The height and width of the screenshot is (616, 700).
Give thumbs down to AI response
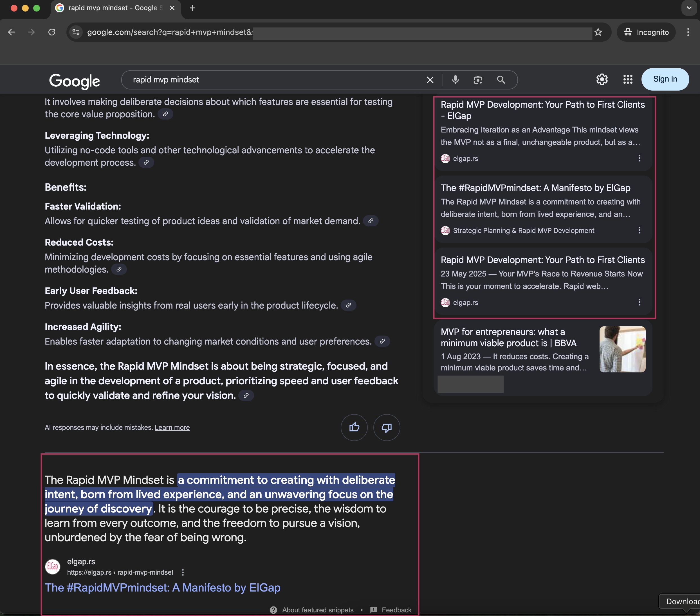pyautogui.click(x=386, y=427)
